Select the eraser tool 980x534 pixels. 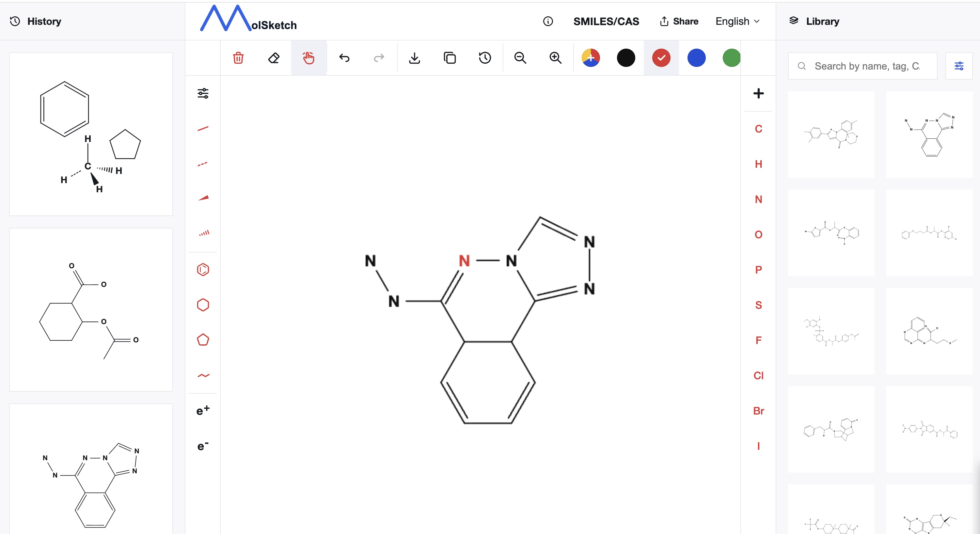274,58
